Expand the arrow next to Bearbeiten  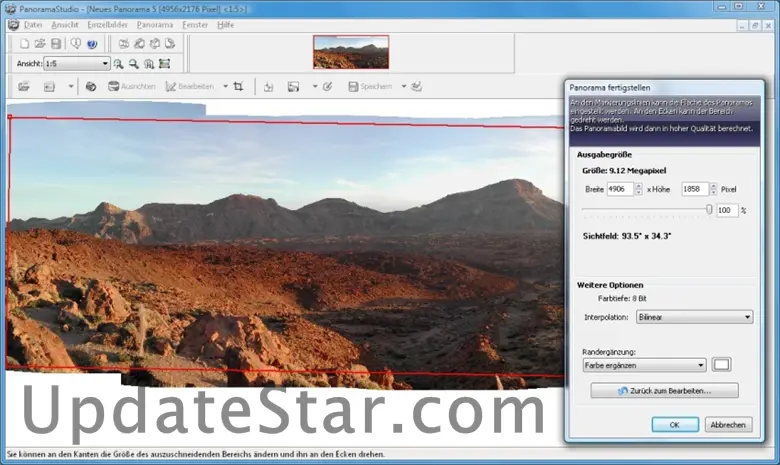pos(225,87)
